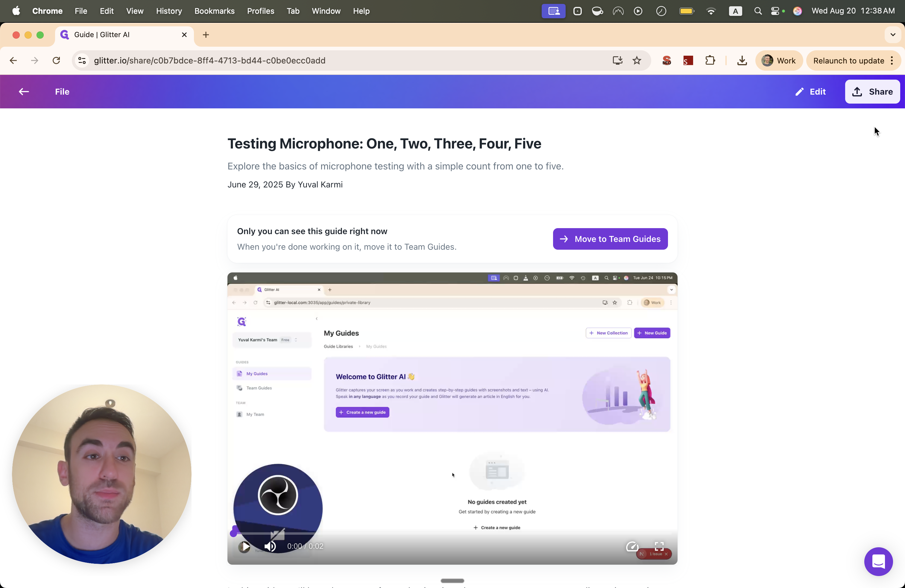Screen dimensions: 905x588
Task: Bookmark the page with the star icon
Action: [637, 60]
